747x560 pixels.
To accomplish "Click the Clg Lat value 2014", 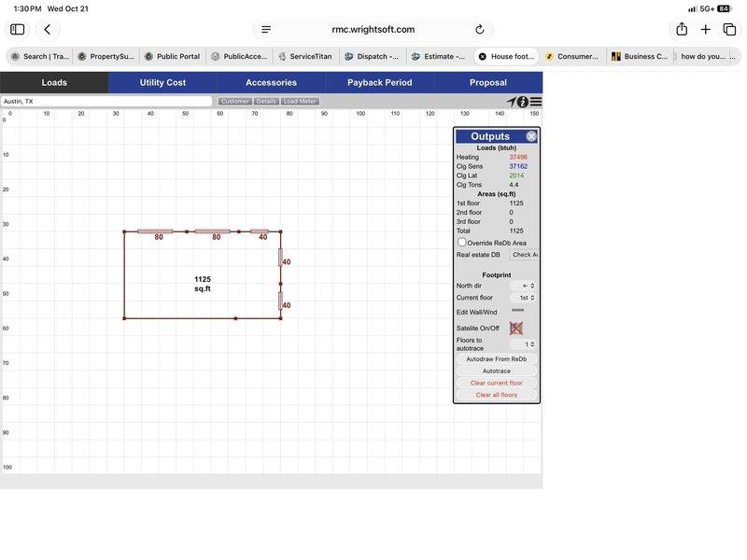I will coord(516,175).
